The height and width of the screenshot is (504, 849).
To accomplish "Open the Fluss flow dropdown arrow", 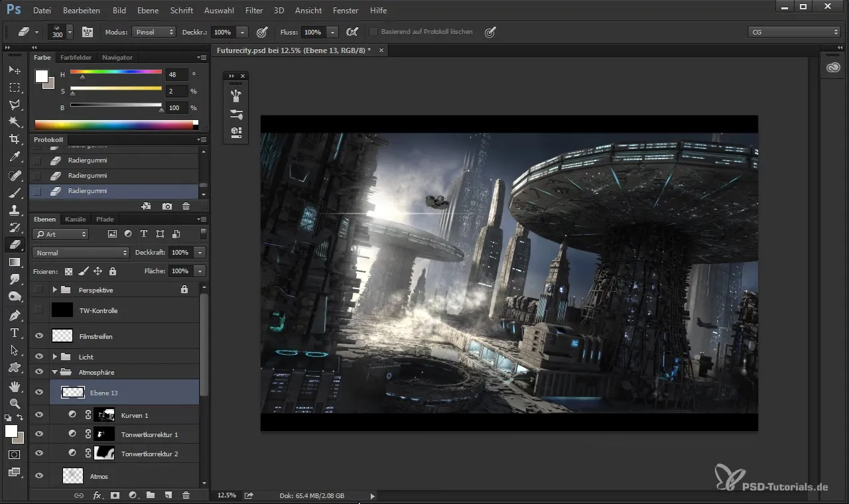I will 332,32.
